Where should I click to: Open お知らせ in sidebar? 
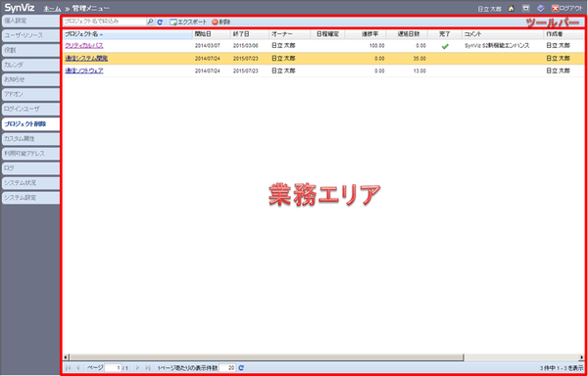[x=30, y=79]
